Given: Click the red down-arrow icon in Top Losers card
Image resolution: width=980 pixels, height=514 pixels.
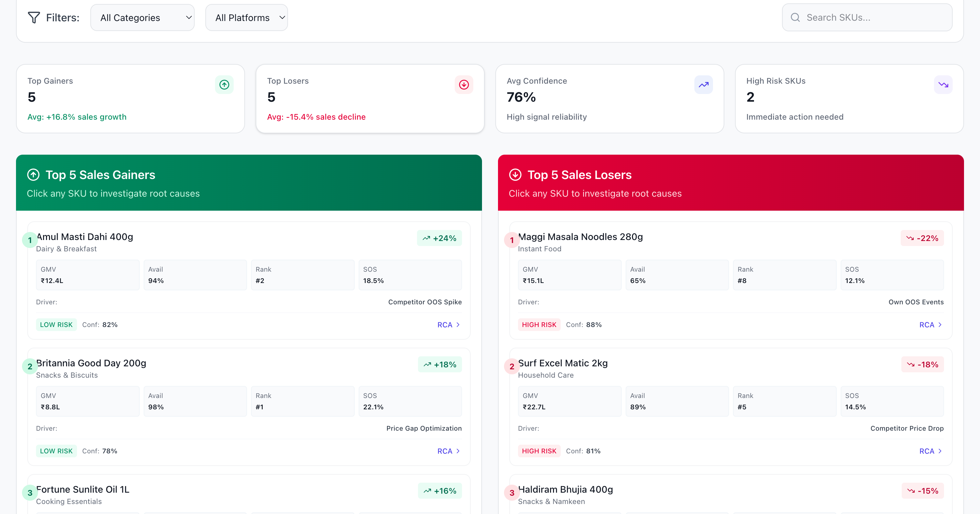Looking at the screenshot, I should 464,84.
